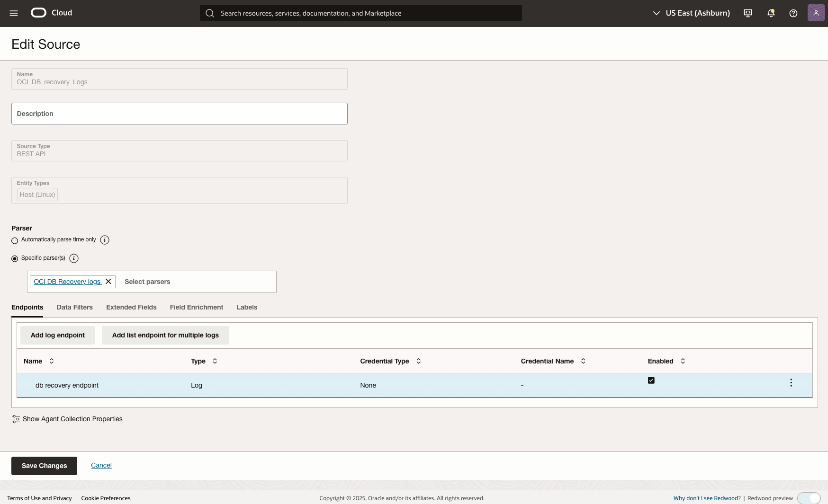Image resolution: width=828 pixels, height=504 pixels.
Task: Open the actions menu for db recovery endpoint
Action: [x=791, y=383]
